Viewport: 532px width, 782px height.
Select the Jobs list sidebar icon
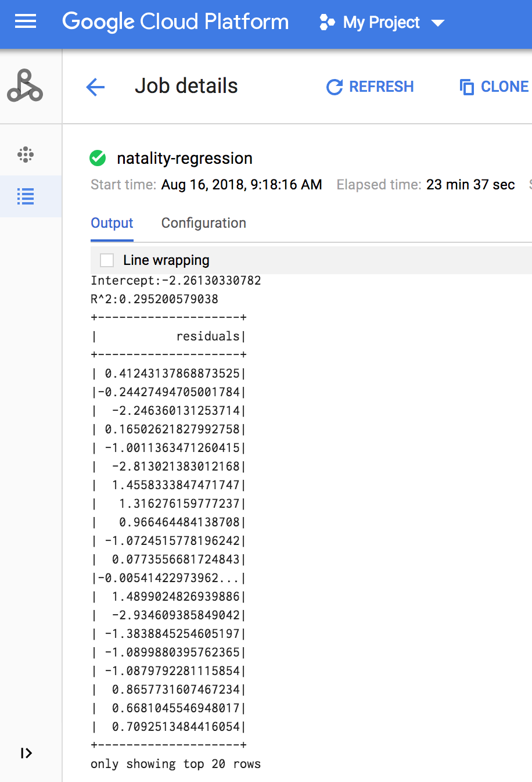tap(26, 196)
